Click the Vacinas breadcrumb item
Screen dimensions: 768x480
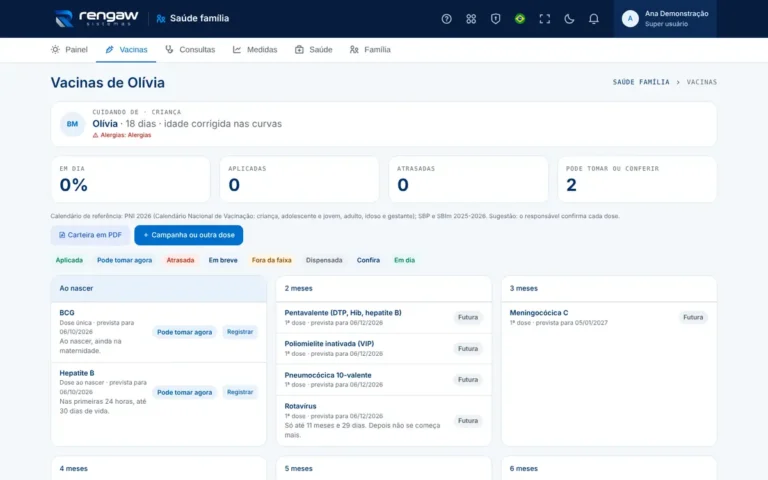(x=701, y=82)
